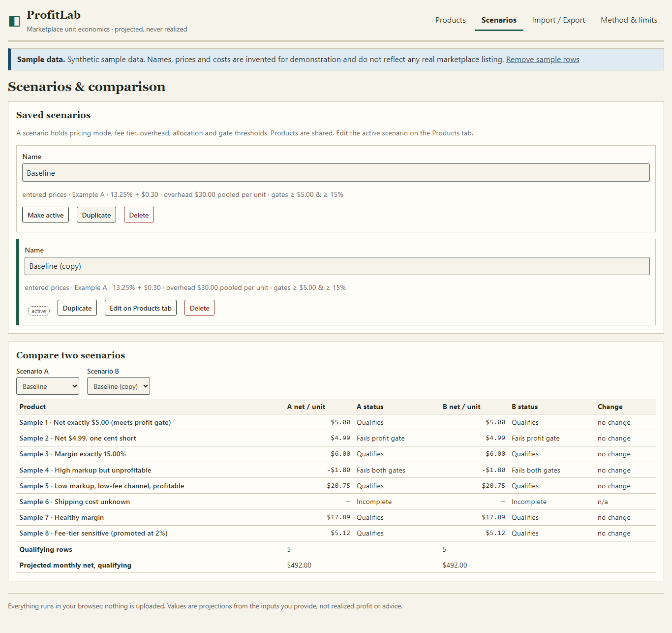Edit the Baseline (copy) name field
This screenshot has width=672, height=633.
click(337, 266)
